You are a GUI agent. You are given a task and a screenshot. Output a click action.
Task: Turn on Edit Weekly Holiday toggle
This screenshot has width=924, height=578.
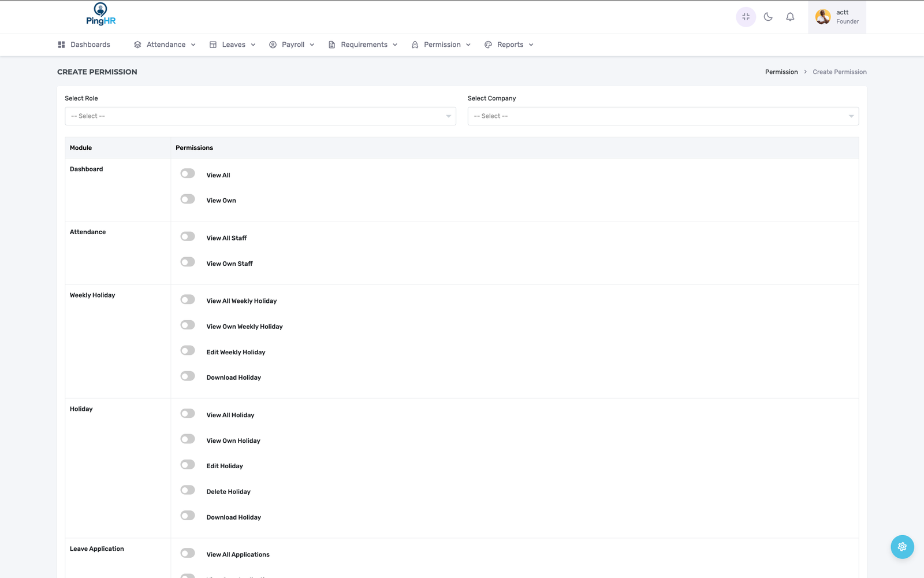(x=188, y=351)
